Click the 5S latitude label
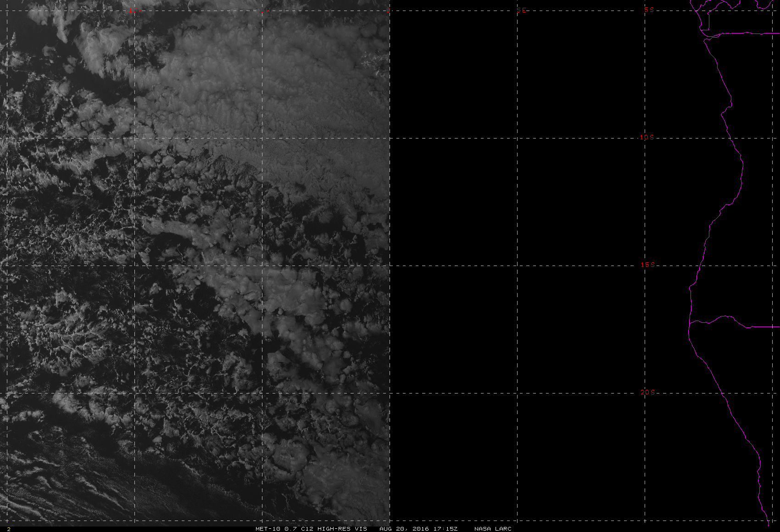780x532 pixels. click(649, 10)
